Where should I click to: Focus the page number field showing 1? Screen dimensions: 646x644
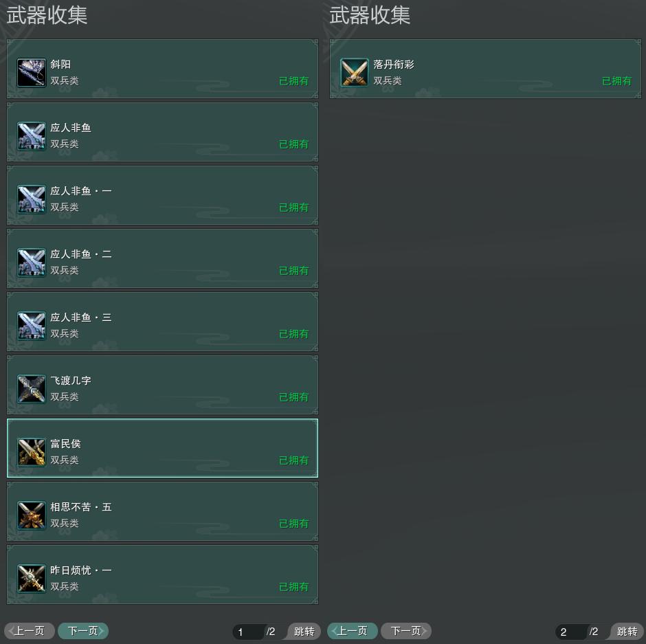tap(248, 632)
